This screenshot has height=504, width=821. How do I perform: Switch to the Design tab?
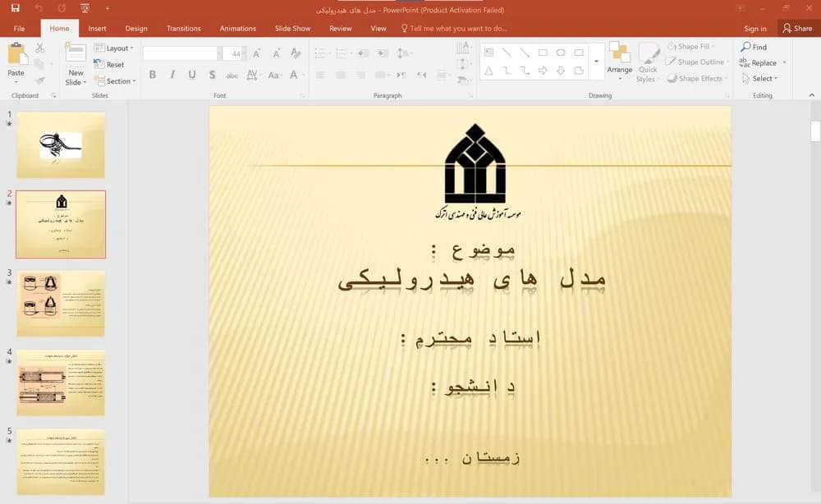[x=136, y=28]
